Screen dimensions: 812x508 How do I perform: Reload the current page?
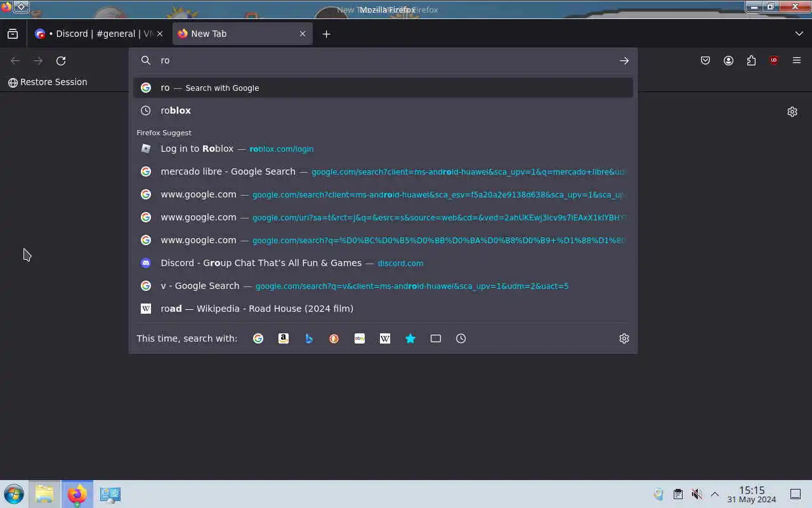click(61, 61)
